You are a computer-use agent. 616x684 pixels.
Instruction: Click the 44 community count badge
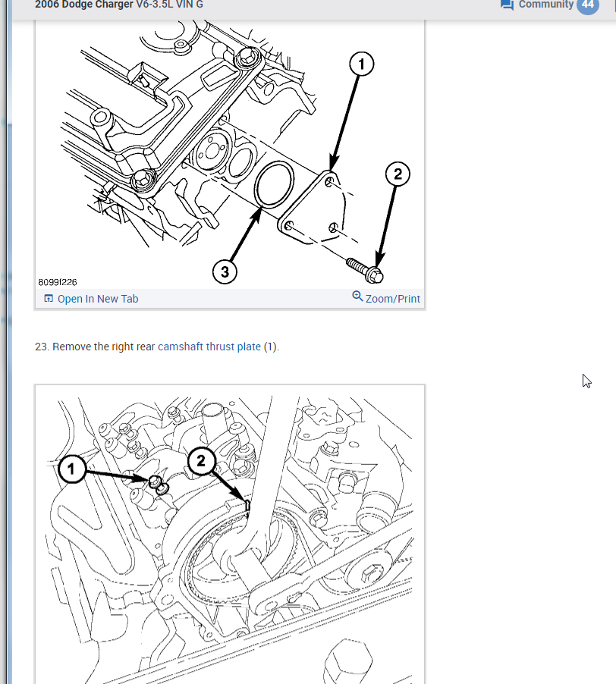[588, 5]
